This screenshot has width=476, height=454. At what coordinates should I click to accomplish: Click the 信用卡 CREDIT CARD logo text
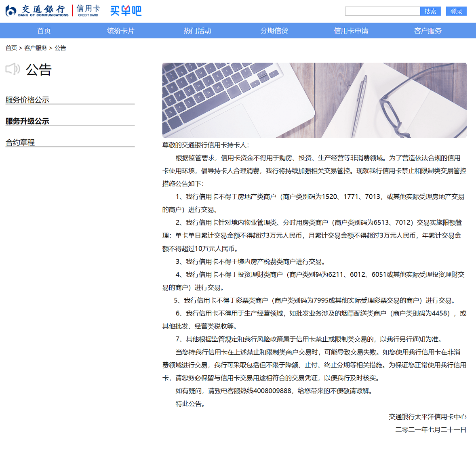pos(88,11)
